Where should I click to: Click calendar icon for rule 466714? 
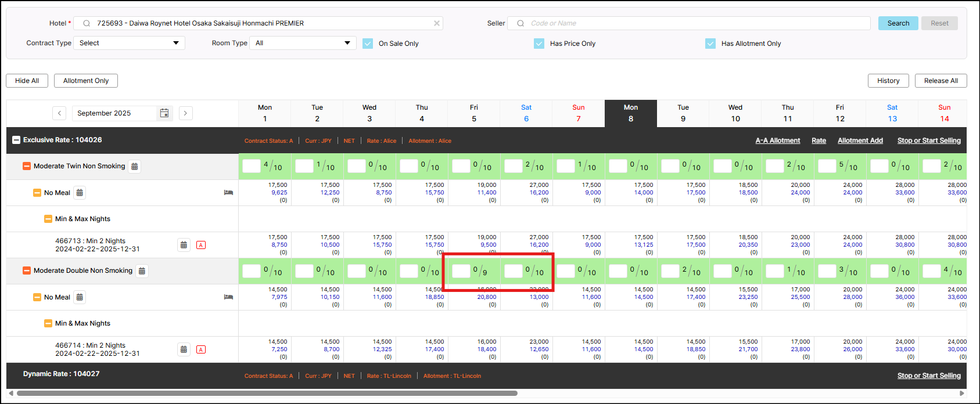[x=184, y=349]
